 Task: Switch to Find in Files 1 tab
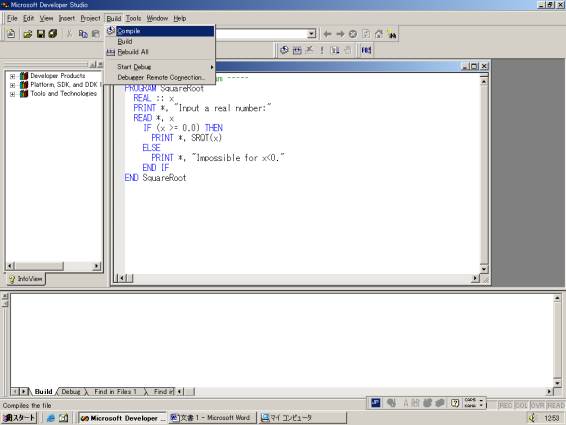click(115, 392)
